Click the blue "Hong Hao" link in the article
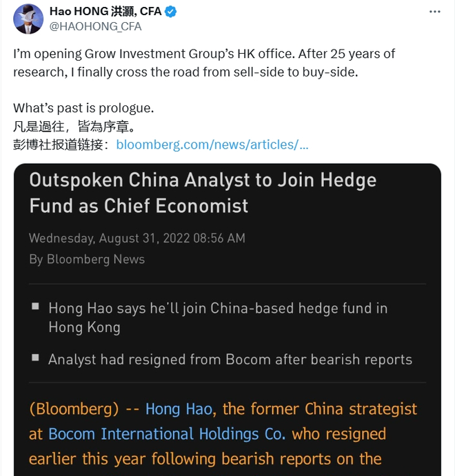The width and height of the screenshot is (455, 476). [179, 409]
